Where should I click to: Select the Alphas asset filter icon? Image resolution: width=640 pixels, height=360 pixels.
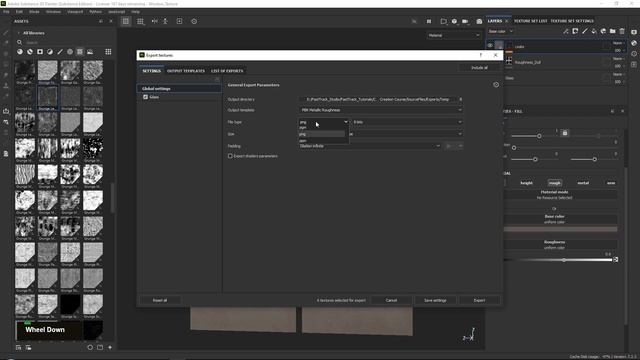click(70, 52)
